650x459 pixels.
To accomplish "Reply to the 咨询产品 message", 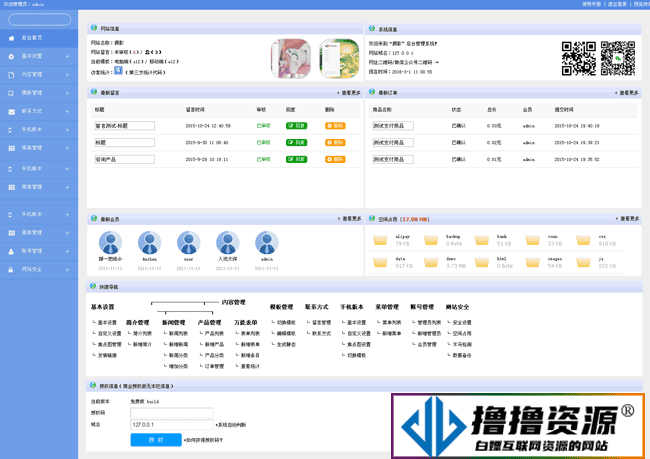I will pos(296,159).
